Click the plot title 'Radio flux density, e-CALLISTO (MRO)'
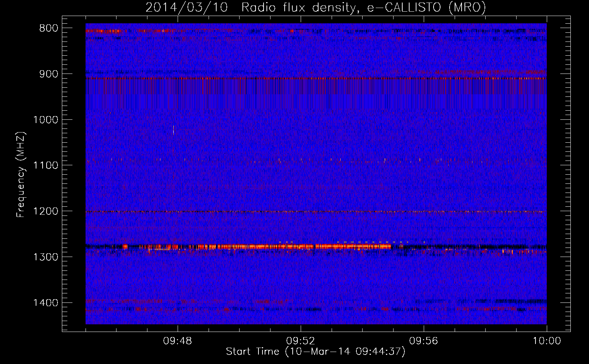 point(363,7)
